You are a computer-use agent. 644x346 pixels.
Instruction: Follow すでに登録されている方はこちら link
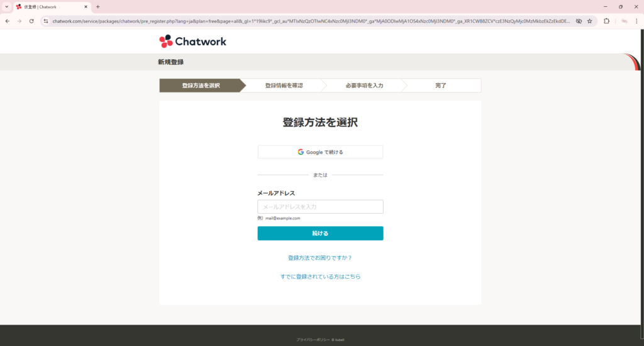(320, 277)
